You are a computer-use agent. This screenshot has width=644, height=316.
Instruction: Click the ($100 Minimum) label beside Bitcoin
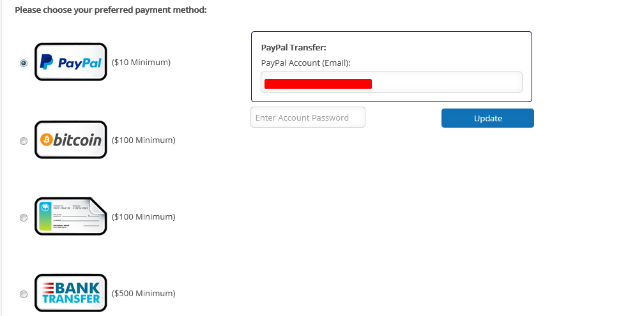click(143, 140)
